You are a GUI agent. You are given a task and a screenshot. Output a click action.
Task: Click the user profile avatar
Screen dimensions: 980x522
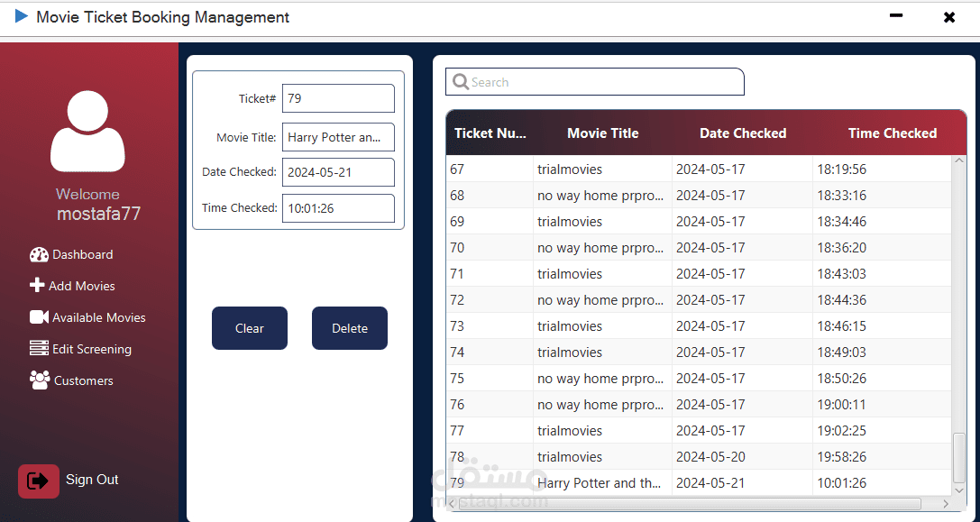87,132
